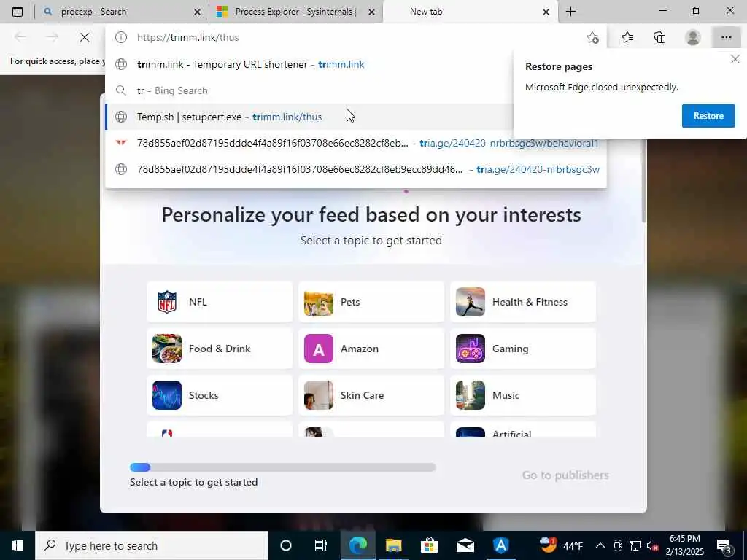Open a new tab with plus button
This screenshot has width=747, height=560.
[x=570, y=12]
